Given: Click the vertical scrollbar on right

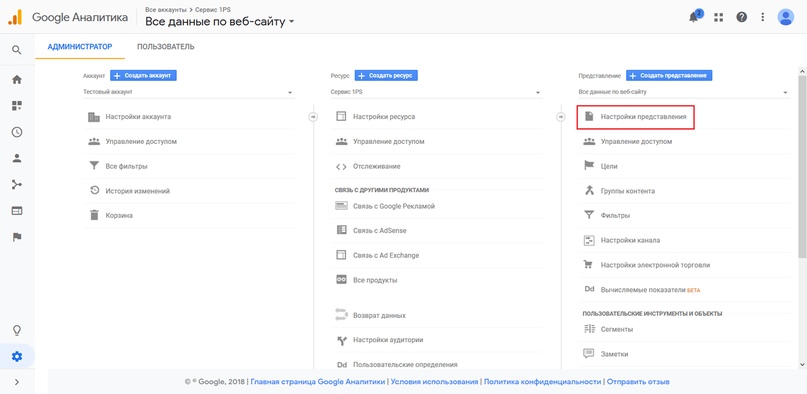Looking at the screenshot, I should point(802,167).
